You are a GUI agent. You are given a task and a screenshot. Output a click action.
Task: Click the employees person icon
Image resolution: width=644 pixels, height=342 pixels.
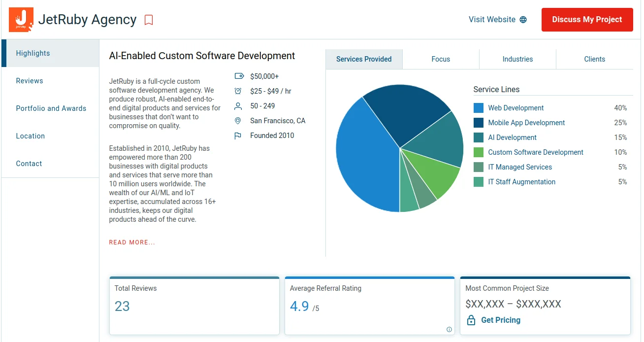[238, 106]
